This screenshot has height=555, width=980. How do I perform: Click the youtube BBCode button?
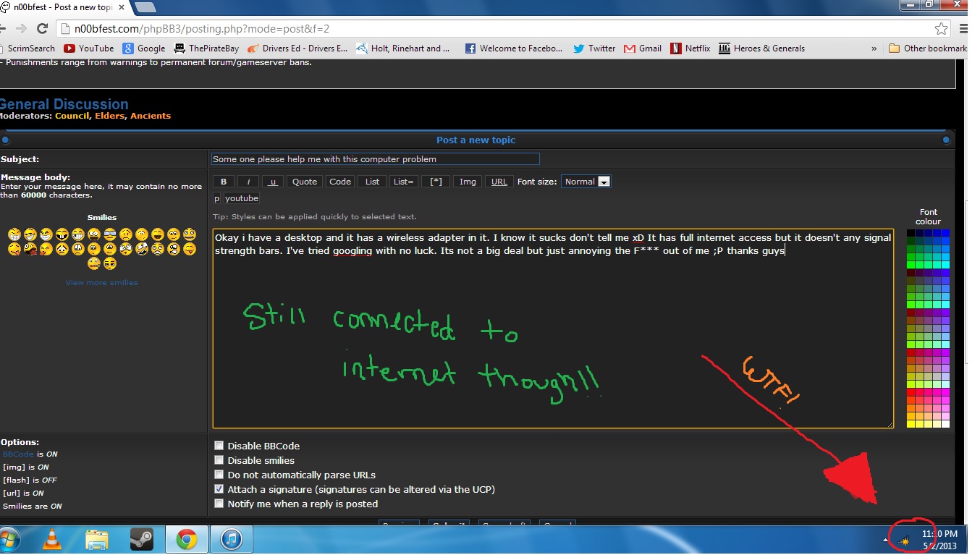241,198
